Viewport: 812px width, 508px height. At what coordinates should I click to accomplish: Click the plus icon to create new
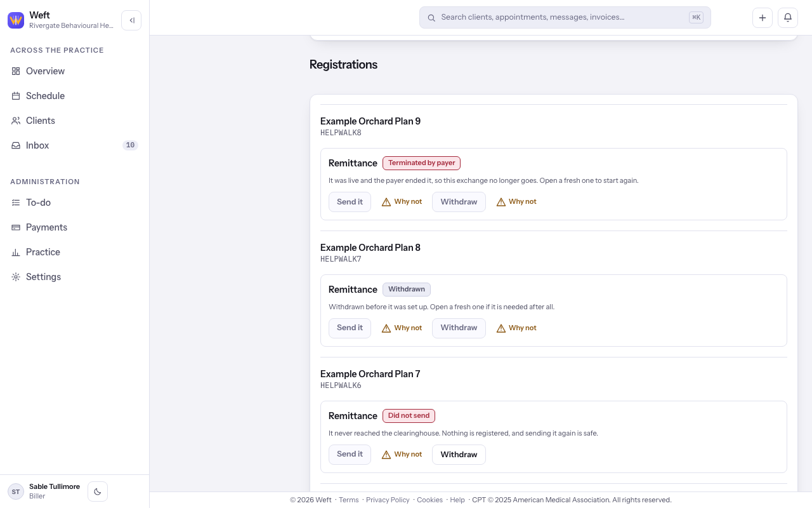click(x=763, y=18)
